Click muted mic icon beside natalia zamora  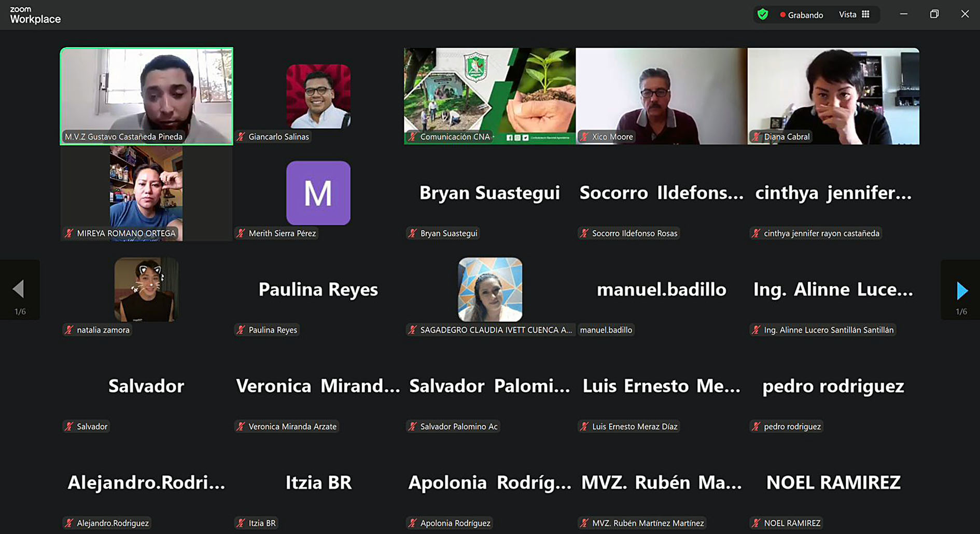point(69,330)
